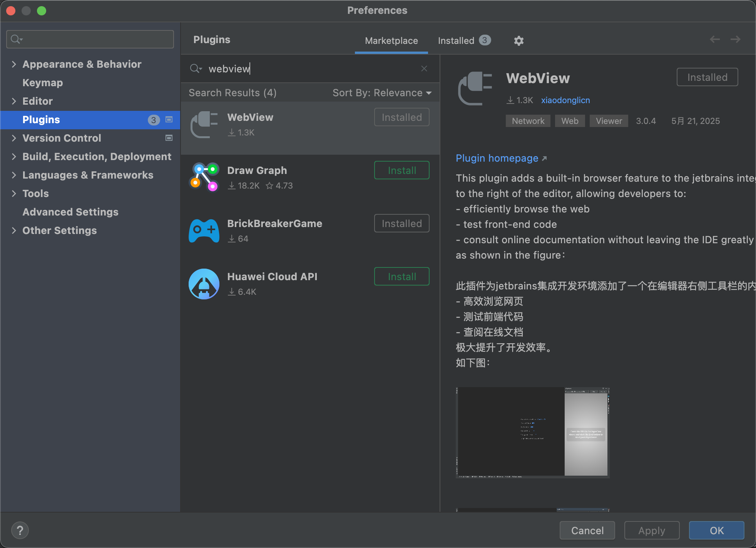The width and height of the screenshot is (756, 548).
Task: Click the plugin search magnifier icon
Action: [195, 68]
